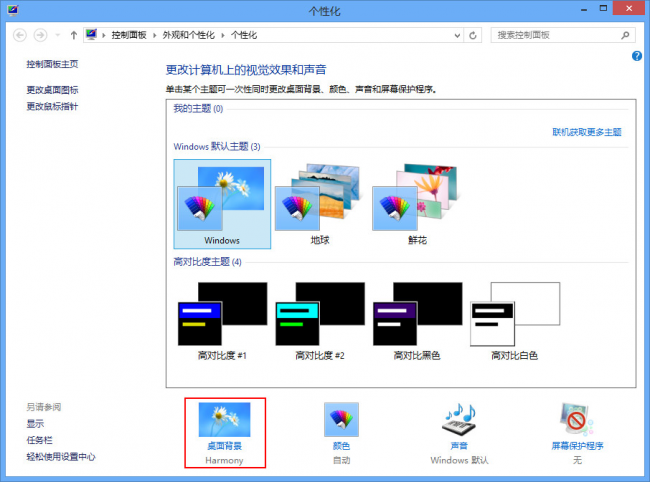
Task: Open 控制面板主页 link
Action: click(x=52, y=64)
